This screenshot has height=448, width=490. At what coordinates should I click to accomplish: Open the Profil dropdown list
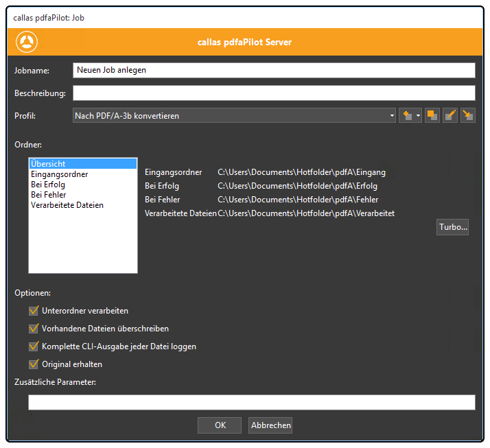(x=235, y=115)
